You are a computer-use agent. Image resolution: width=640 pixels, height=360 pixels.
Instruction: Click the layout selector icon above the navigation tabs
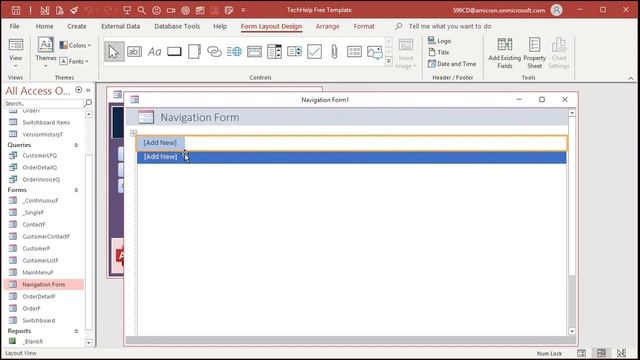click(x=133, y=133)
